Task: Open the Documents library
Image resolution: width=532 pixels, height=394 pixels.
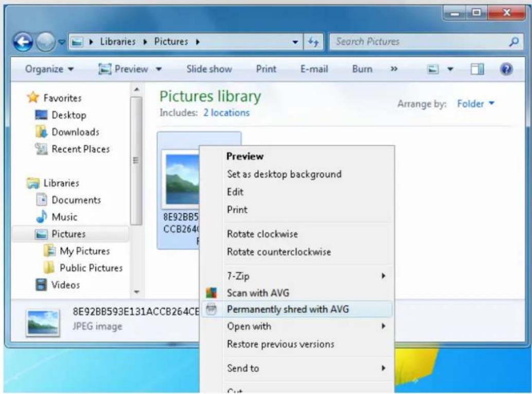Action: [x=76, y=200]
